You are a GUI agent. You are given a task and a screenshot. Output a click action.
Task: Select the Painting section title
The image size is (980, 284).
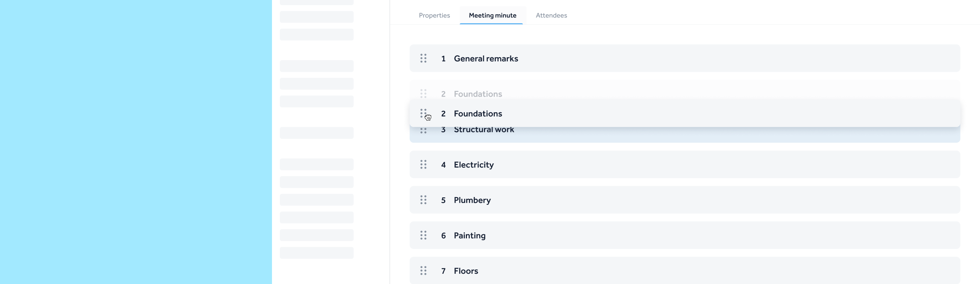point(469,236)
